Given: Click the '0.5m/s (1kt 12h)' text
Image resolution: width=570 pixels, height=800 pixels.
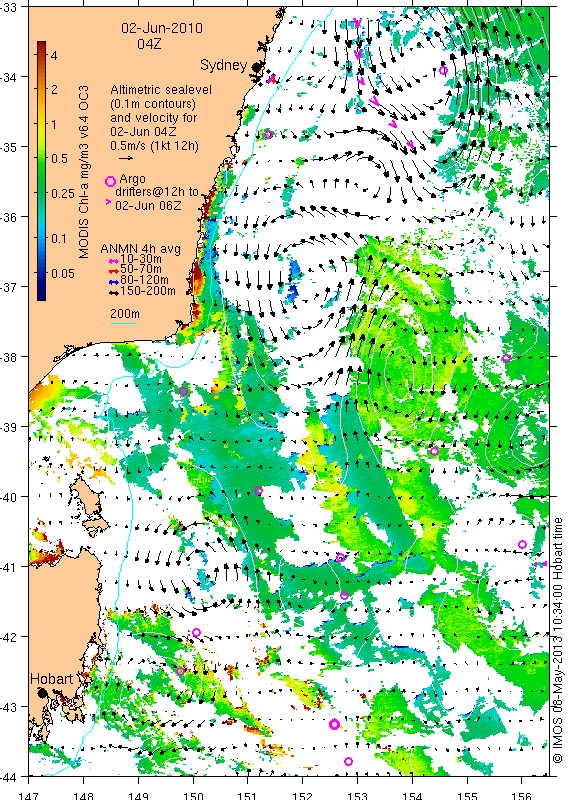Looking at the screenshot, I should [x=155, y=145].
